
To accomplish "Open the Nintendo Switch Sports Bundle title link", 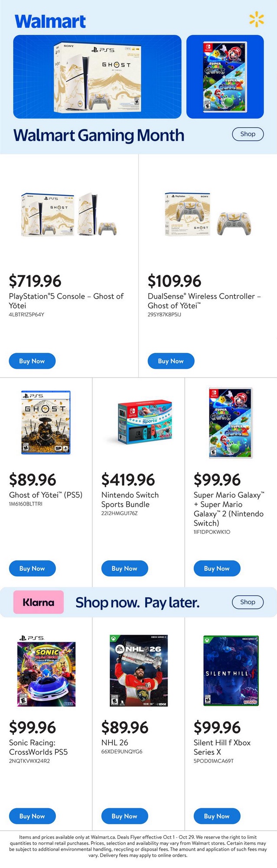I will coord(130,500).
